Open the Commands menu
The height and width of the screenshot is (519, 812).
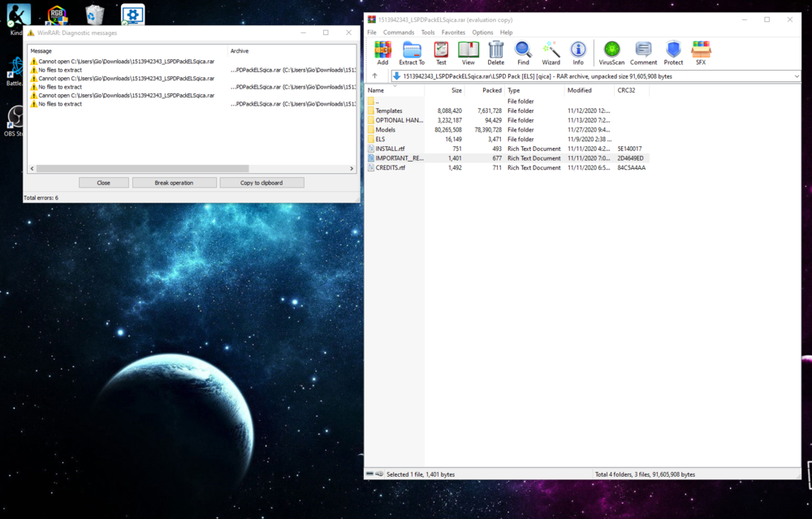pos(399,32)
